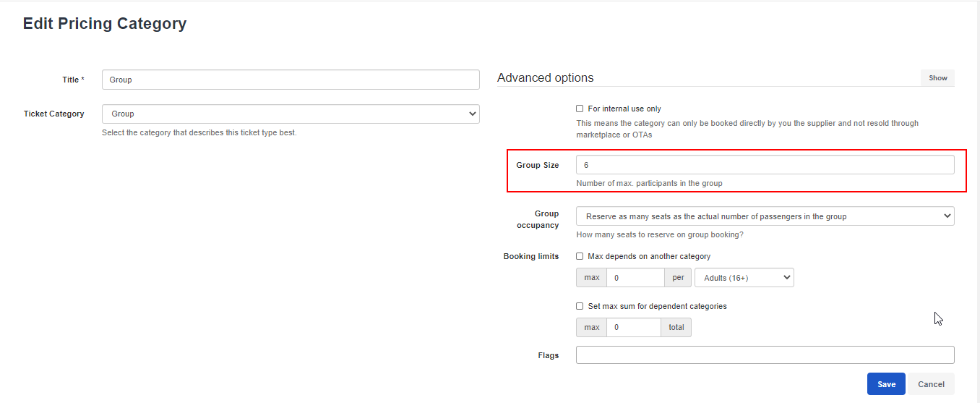The width and height of the screenshot is (980, 403).
Task: Click the Booking limits label
Action: click(531, 256)
